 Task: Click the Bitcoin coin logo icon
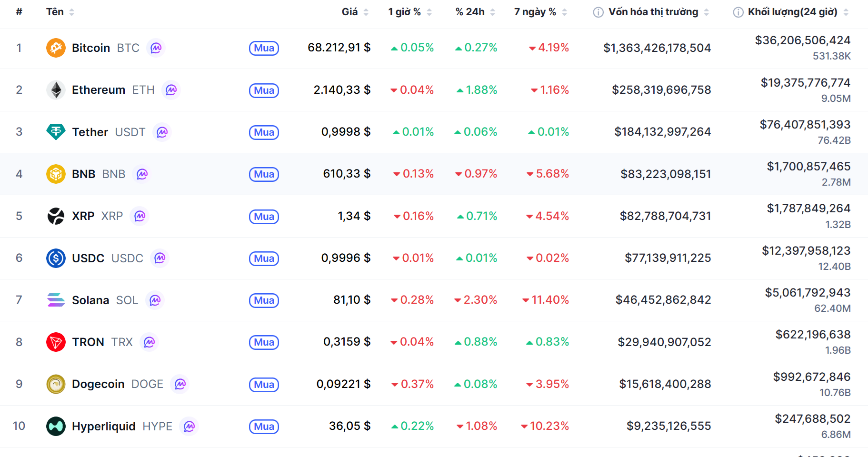tap(56, 48)
